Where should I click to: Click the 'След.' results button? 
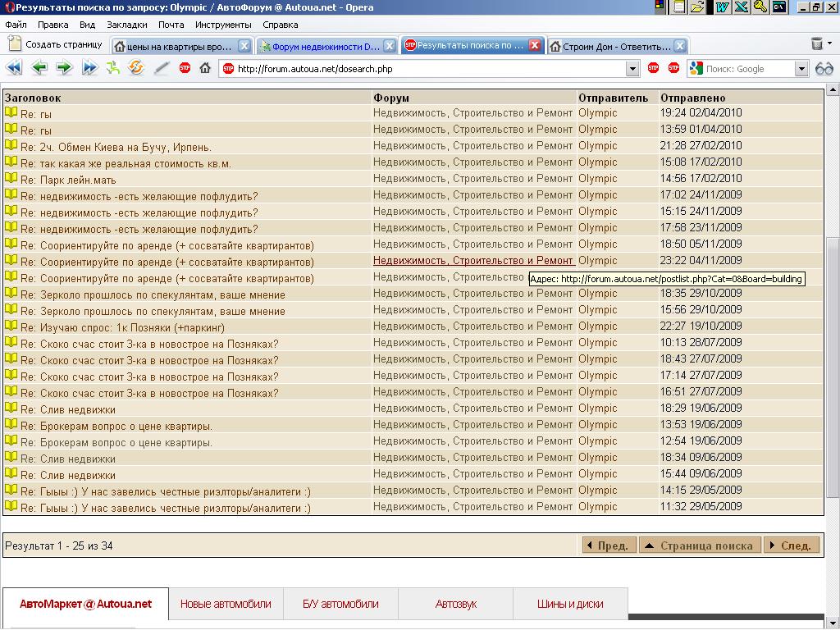(x=792, y=546)
